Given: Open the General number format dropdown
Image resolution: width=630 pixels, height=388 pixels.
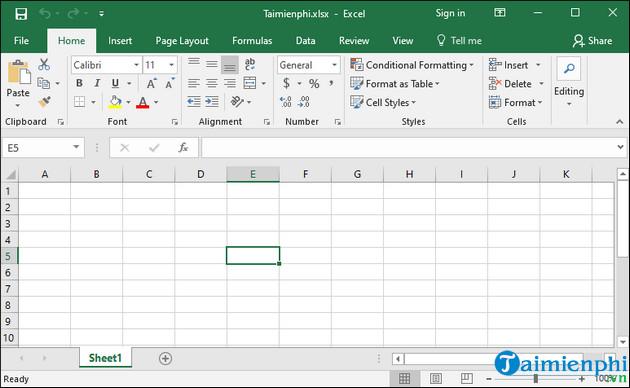Looking at the screenshot, I should (334, 65).
